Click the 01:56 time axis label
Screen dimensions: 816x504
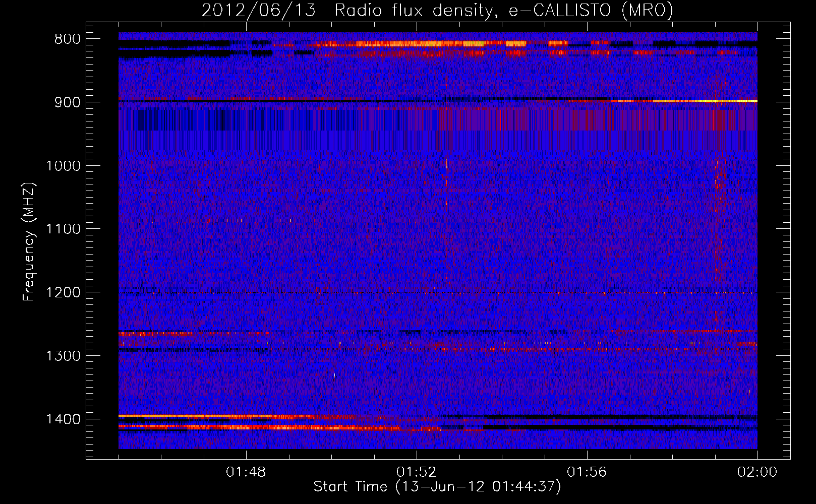pyautogui.click(x=587, y=472)
